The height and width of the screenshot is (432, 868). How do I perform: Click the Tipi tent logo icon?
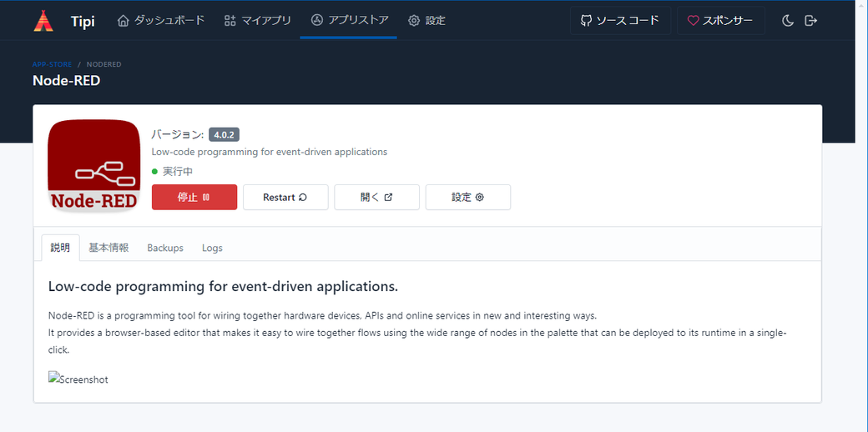43,21
